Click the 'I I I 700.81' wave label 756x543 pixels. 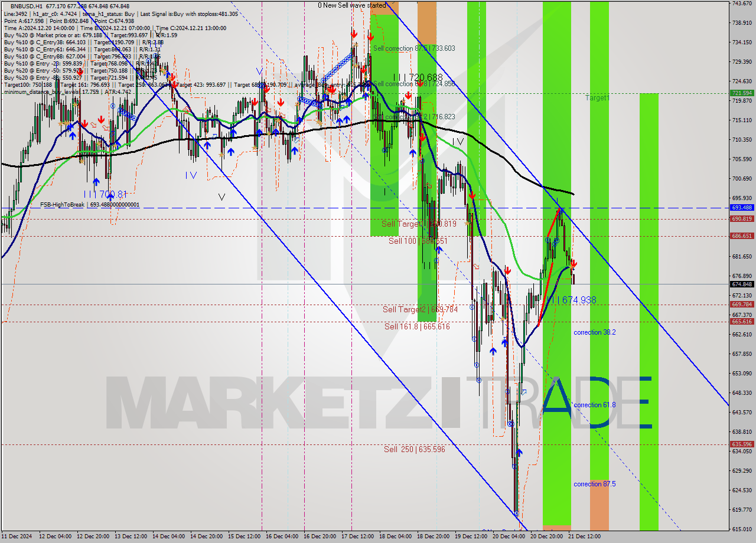coord(105,194)
